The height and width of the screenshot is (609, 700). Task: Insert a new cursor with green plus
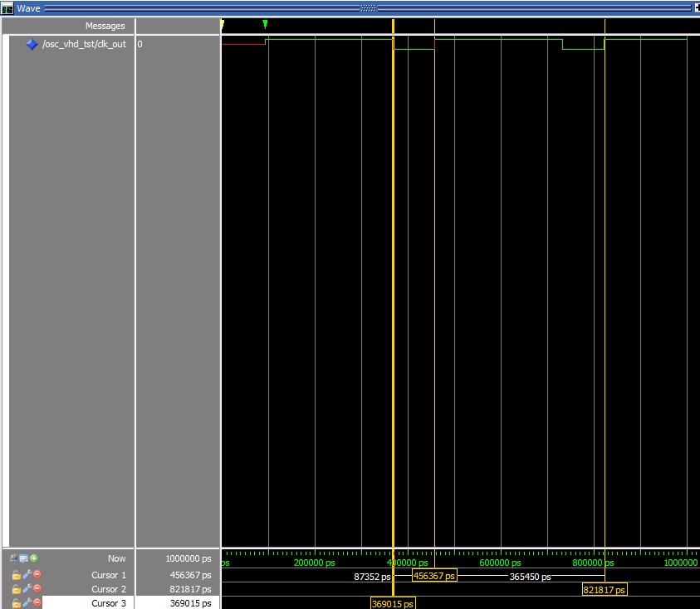34,558
